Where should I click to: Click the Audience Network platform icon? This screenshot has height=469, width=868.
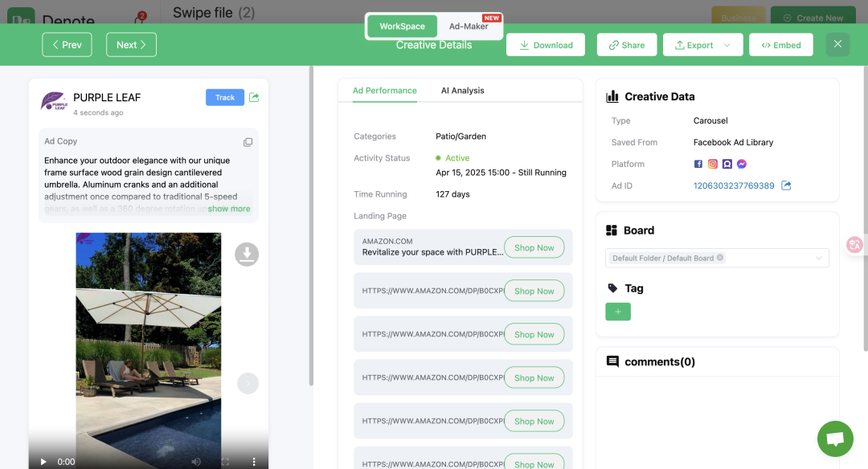727,164
